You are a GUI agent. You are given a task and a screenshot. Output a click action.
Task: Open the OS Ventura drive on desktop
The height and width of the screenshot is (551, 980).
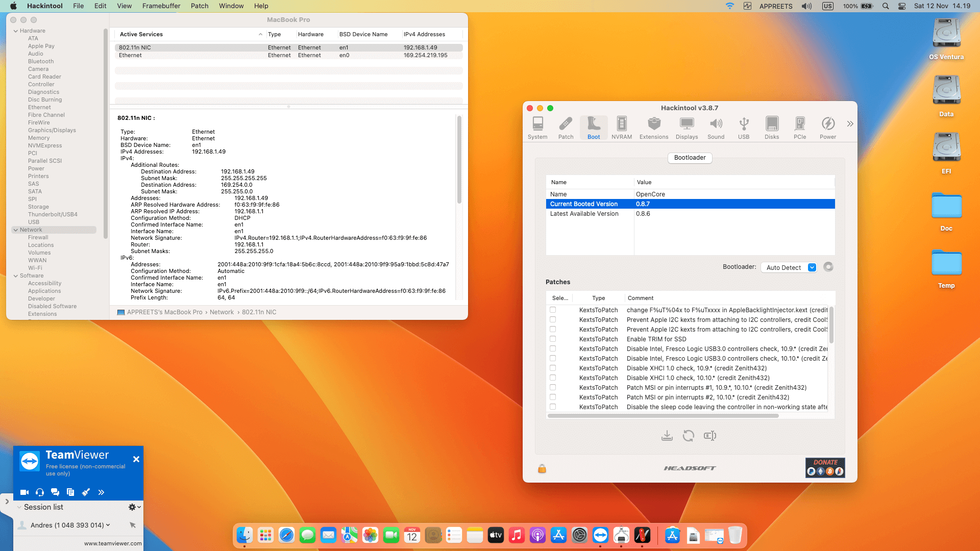tap(946, 40)
